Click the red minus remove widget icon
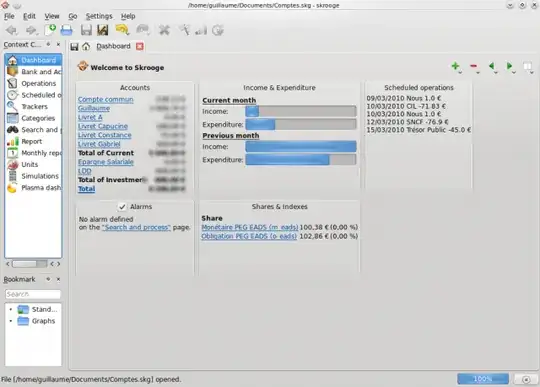Viewport: 540px width, 387px height. click(474, 66)
